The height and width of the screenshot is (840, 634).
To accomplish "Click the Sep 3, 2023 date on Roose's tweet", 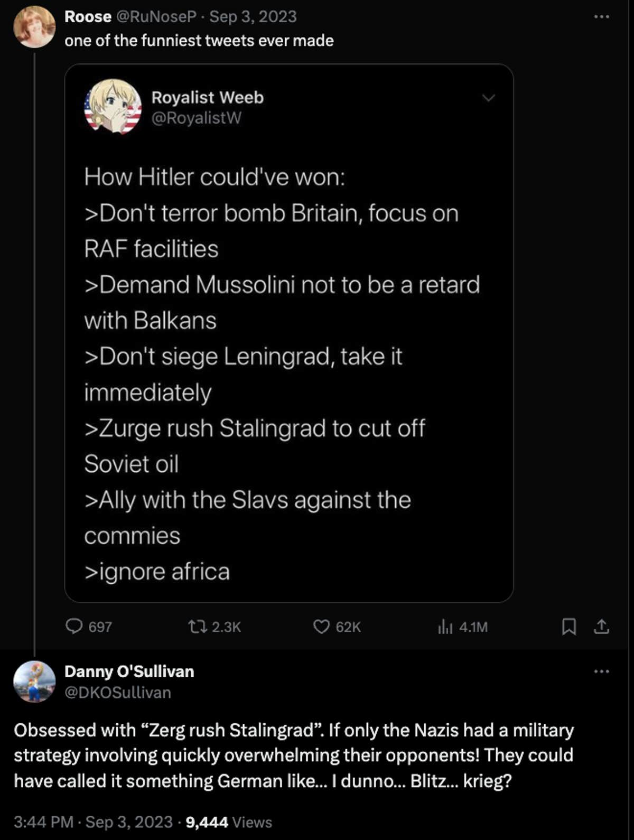I will point(253,17).
